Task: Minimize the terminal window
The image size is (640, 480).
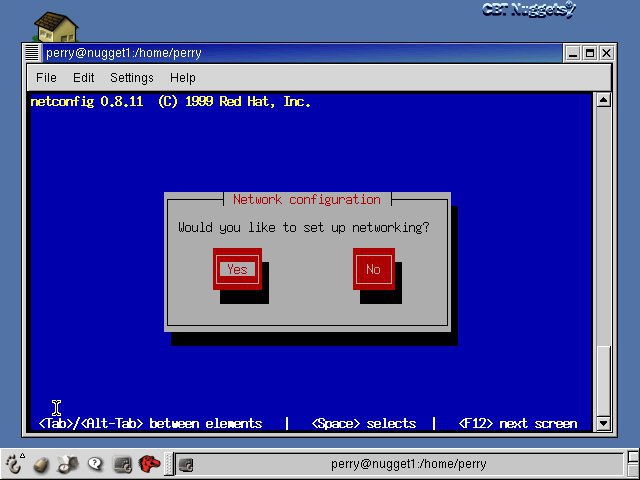Action: 573,53
